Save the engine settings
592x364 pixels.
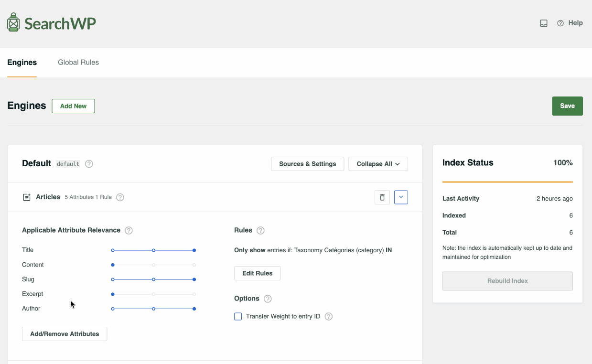click(567, 106)
